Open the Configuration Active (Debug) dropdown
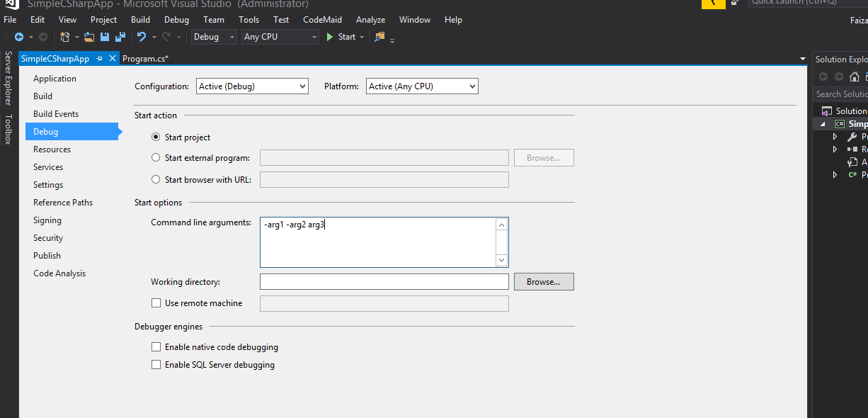Screen dimensions: 868x418 tap(252, 86)
